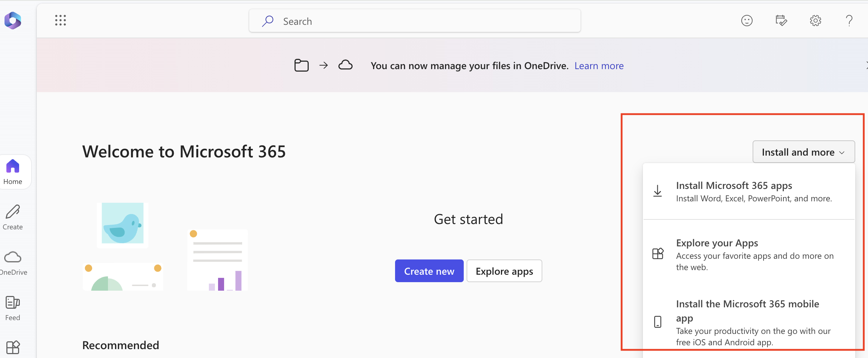Click the Recommended heading
The width and height of the screenshot is (868, 358).
pyautogui.click(x=120, y=345)
